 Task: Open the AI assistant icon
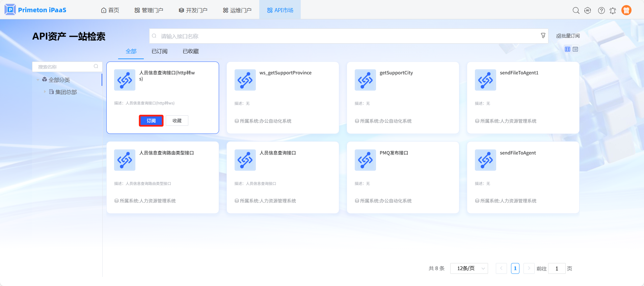(588, 10)
